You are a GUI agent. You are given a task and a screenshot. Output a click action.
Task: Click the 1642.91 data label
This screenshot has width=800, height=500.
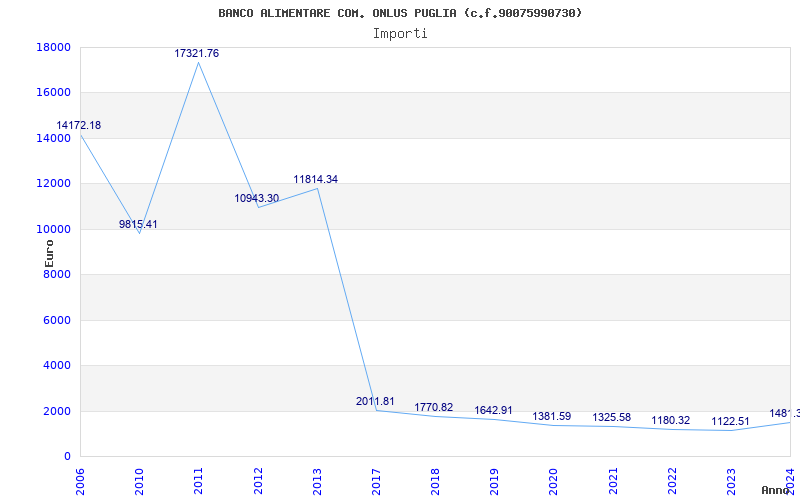tap(493, 410)
